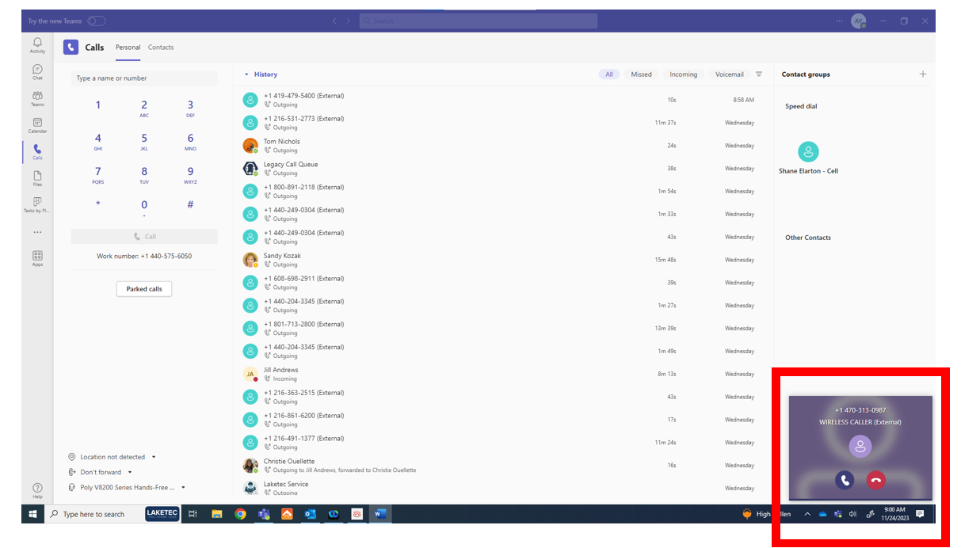Filter history by Incoming calls
The height and width of the screenshot is (548, 980).
(x=683, y=74)
